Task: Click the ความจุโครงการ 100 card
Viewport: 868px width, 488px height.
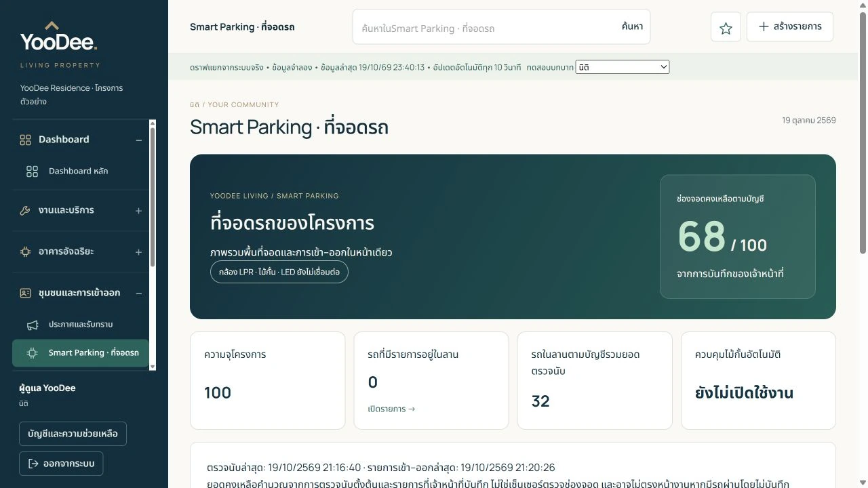Action: click(268, 380)
